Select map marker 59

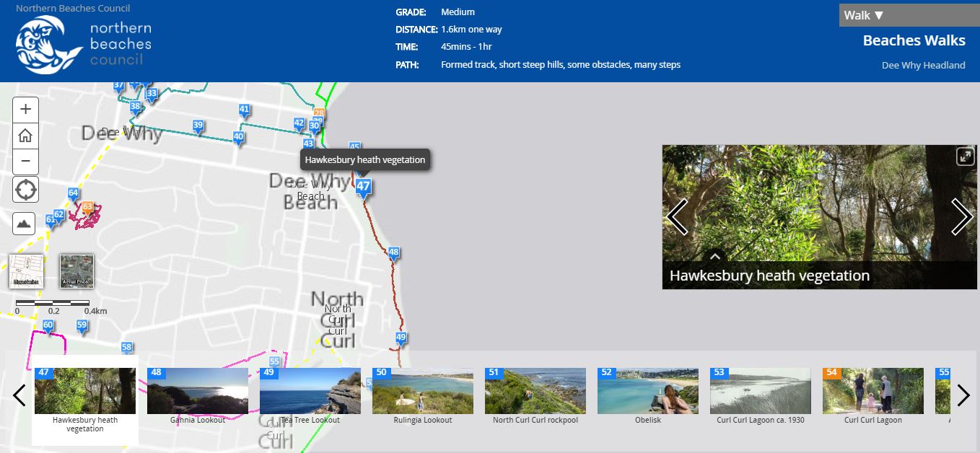tap(82, 327)
